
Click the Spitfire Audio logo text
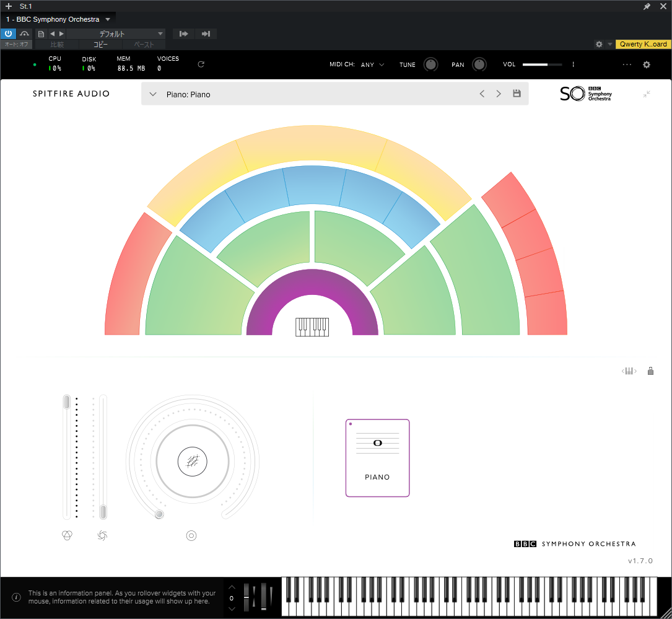tap(71, 94)
